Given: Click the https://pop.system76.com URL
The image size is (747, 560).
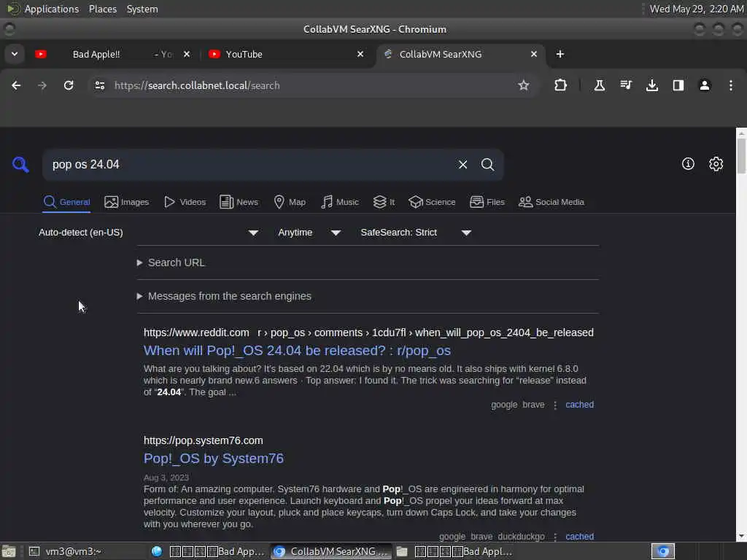Looking at the screenshot, I should [x=204, y=440].
